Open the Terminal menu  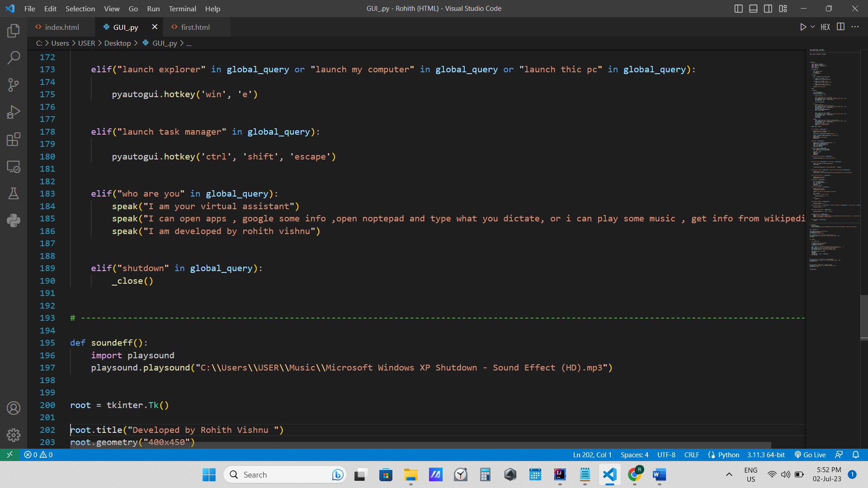pyautogui.click(x=182, y=9)
